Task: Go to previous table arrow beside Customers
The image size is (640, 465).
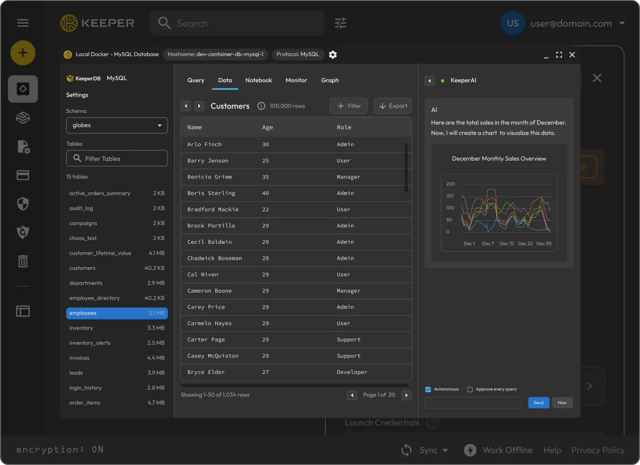Action: point(186,106)
